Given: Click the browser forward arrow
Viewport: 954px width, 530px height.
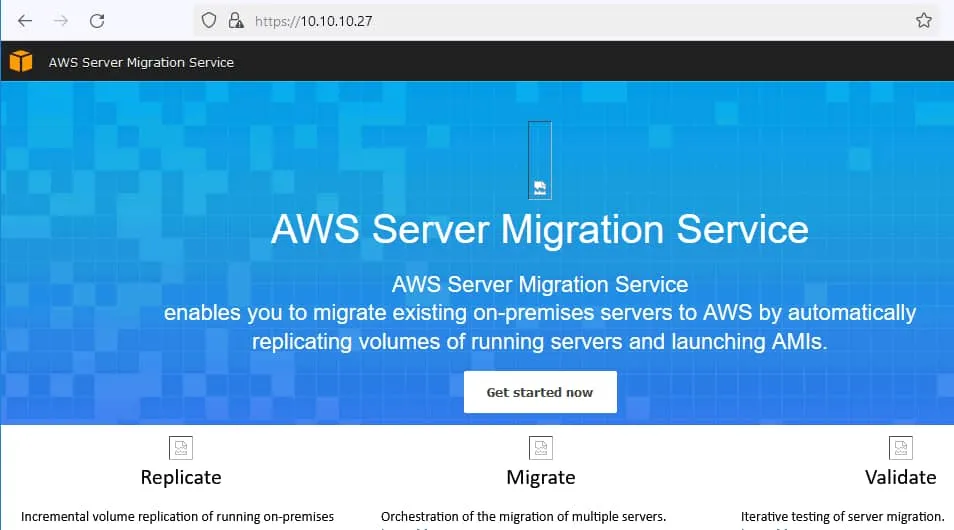Looking at the screenshot, I should 61,20.
